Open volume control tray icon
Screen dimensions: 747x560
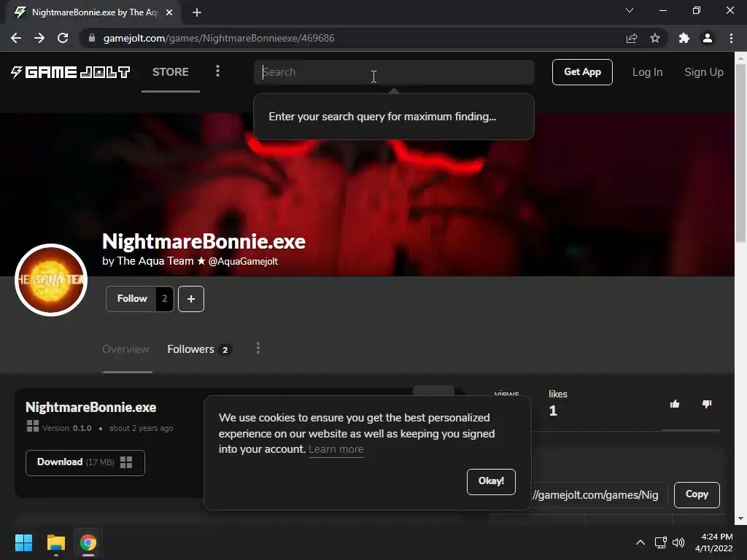pyautogui.click(x=678, y=542)
